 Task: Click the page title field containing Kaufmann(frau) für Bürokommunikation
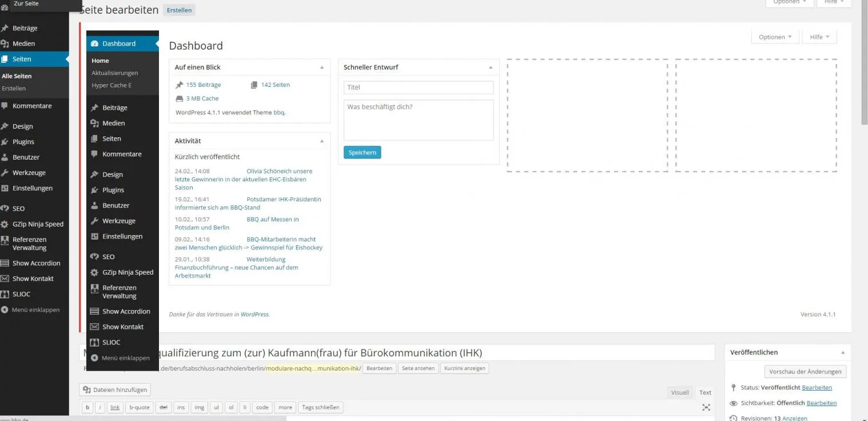click(397, 352)
